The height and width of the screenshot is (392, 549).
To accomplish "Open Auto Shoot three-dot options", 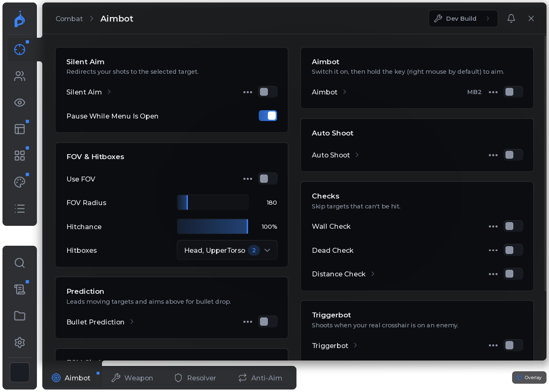I will [493, 155].
